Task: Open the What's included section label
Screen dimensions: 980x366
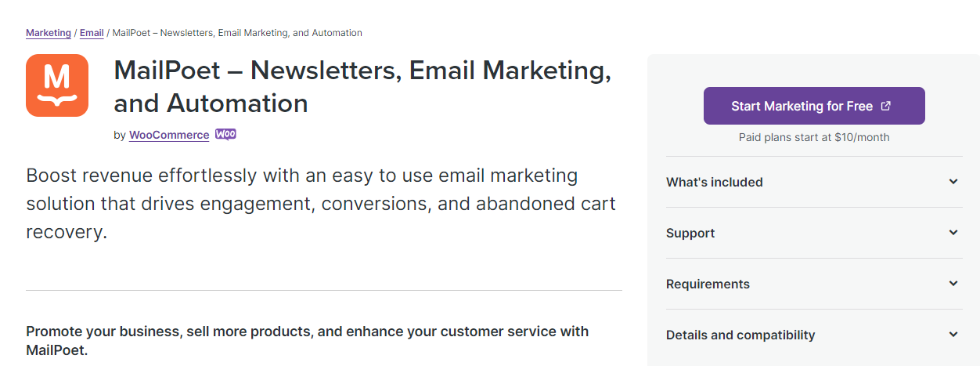Action: [x=714, y=182]
